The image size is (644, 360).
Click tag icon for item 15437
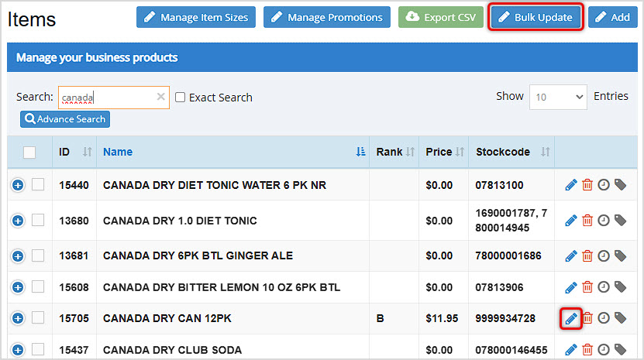620,350
